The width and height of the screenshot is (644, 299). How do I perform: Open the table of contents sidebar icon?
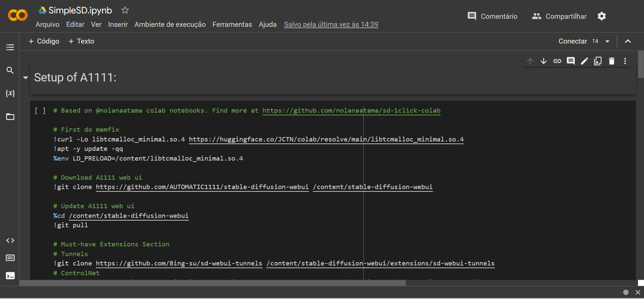click(x=10, y=47)
